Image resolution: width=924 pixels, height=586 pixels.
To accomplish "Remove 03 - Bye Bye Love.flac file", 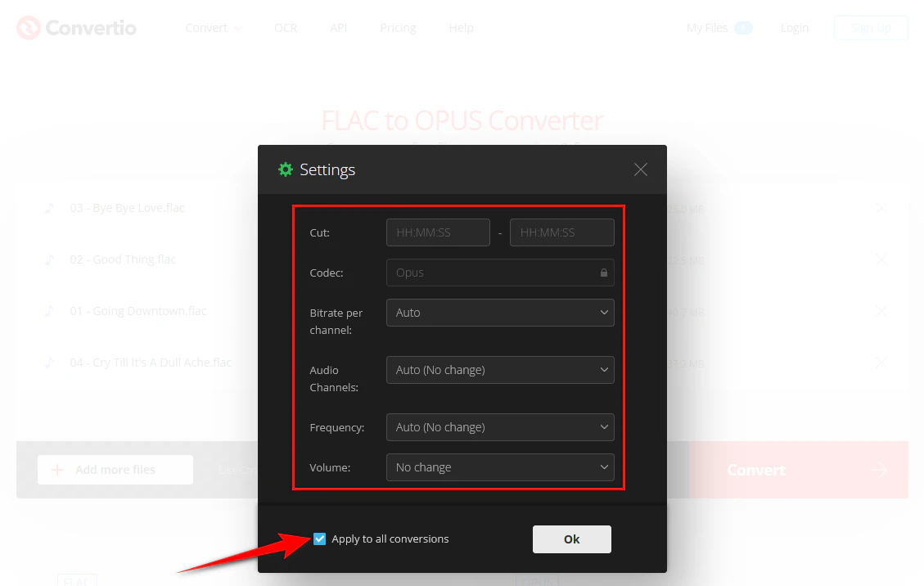I will coord(881,208).
